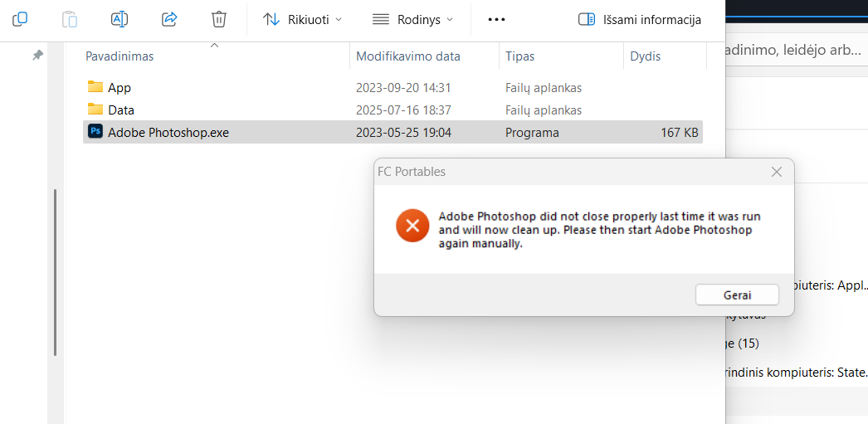Sort by Tipas column header
The width and height of the screenshot is (868, 424).
[520, 56]
